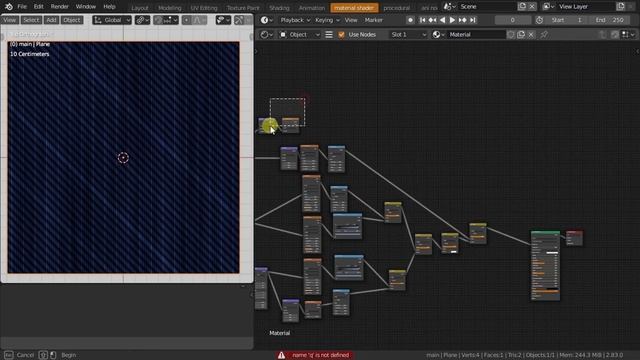Open the timeline View menu
Viewport: 640px width, 360px height.
[351, 20]
